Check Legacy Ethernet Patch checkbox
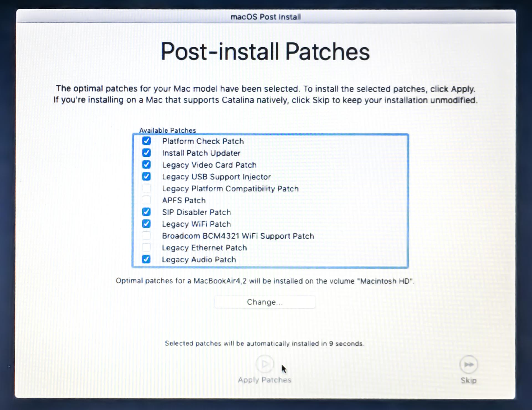This screenshot has width=532, height=410. (x=146, y=247)
